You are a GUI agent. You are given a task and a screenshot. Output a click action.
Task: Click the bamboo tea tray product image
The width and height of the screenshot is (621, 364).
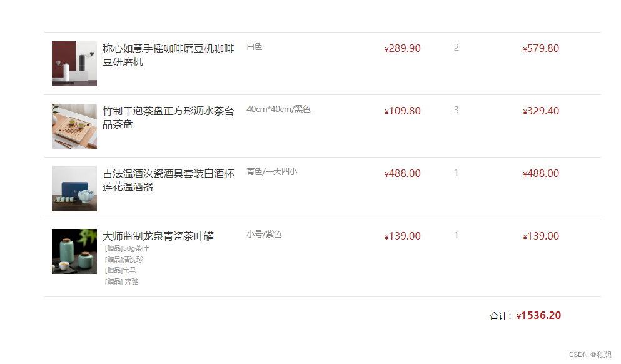(x=74, y=126)
